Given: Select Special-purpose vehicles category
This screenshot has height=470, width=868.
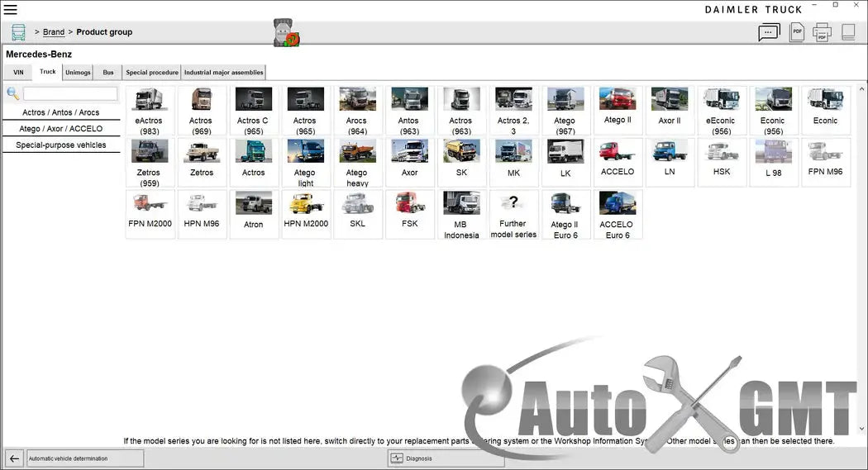Looking at the screenshot, I should [x=60, y=145].
